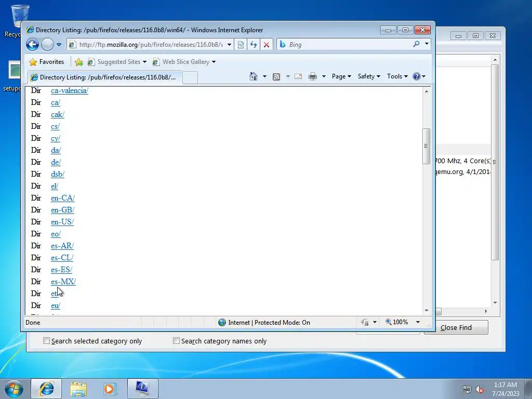The width and height of the screenshot is (532, 399).
Task: Open the Windows Start button
Action: 14,389
